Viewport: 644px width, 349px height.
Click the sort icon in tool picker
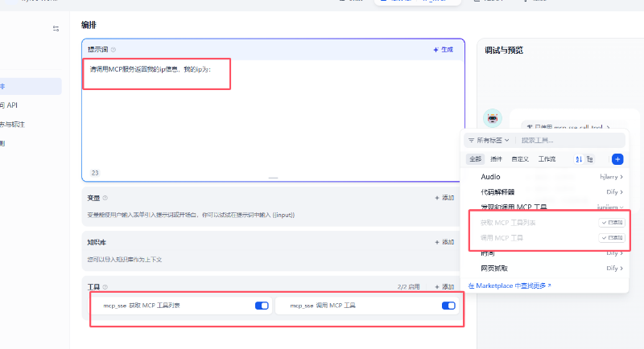[578, 159]
